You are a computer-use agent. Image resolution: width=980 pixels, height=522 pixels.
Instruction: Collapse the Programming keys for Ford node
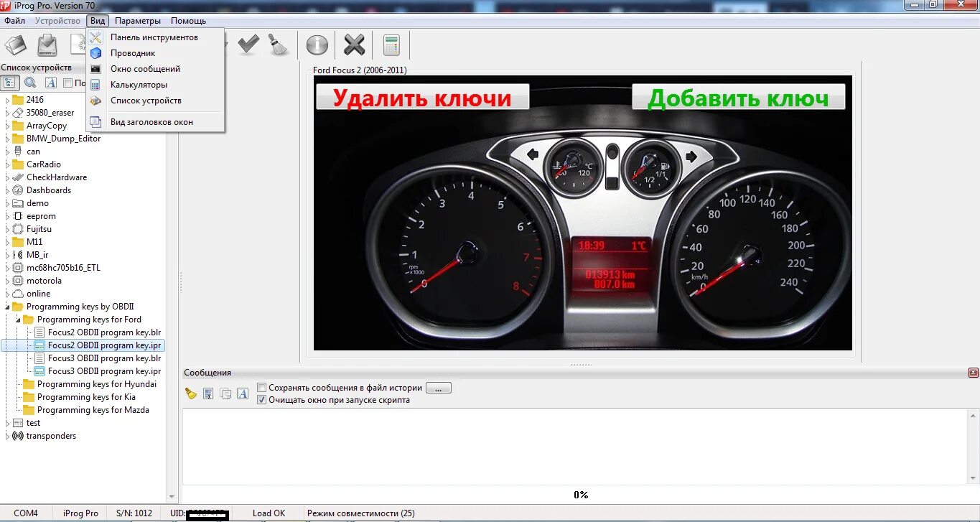(x=19, y=320)
